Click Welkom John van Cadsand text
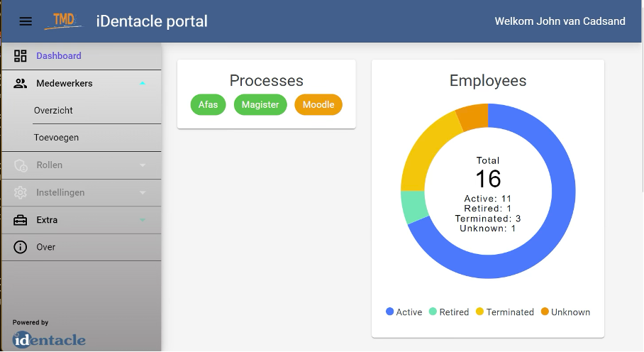644x352 pixels. pos(560,21)
